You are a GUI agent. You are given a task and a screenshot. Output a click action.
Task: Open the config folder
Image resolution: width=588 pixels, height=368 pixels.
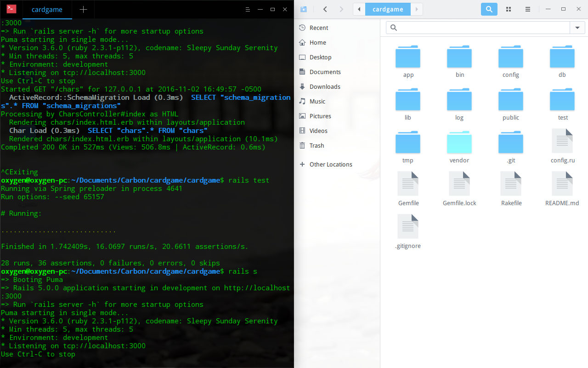[x=510, y=58]
